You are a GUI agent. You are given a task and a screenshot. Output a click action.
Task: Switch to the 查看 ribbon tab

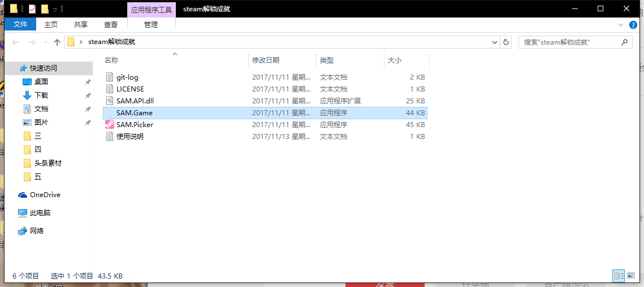click(111, 25)
